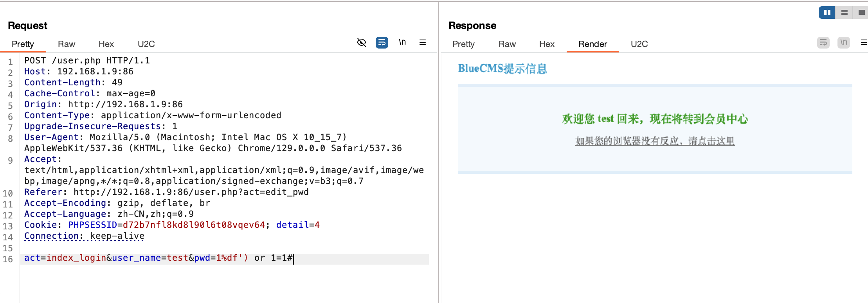Toggle \n newline display in Request panel
Image resolution: width=868 pixels, height=303 pixels.
[x=402, y=42]
